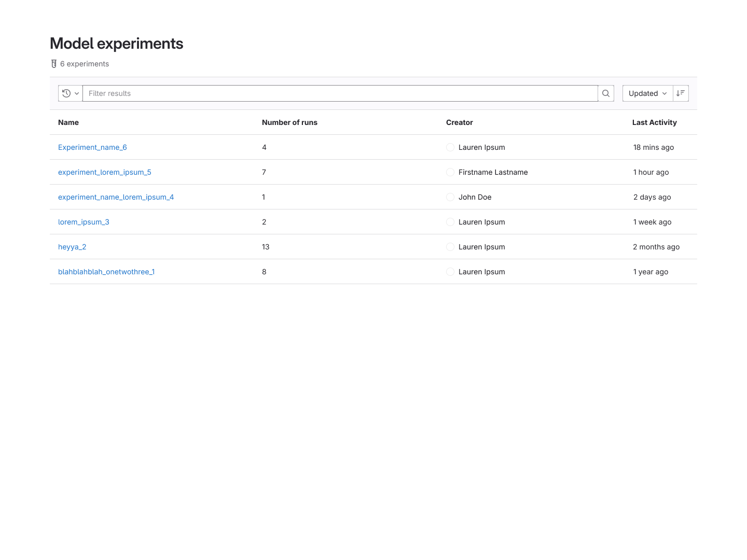Open experiment_lorem_ipsum_5 link
This screenshot has height=560, width=747.
[x=105, y=172]
